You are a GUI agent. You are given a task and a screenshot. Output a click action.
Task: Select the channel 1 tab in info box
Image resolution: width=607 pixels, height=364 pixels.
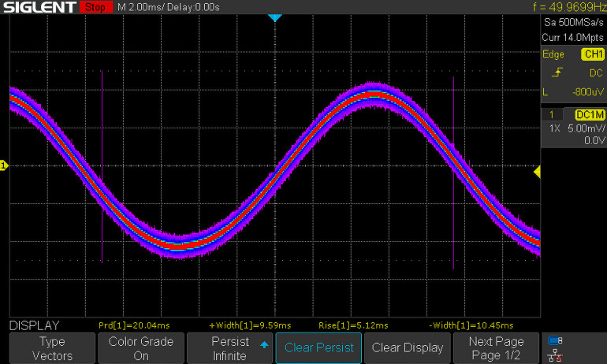click(x=553, y=115)
